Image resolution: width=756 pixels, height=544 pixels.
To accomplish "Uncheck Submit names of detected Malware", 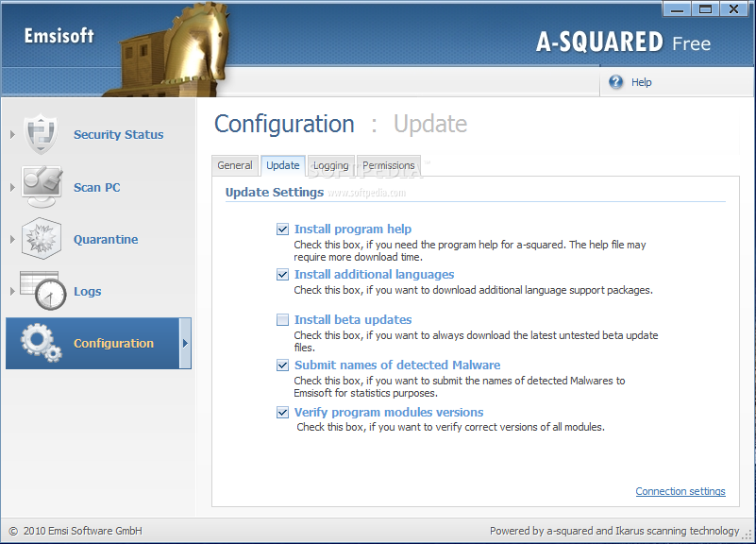I will tap(282, 365).
